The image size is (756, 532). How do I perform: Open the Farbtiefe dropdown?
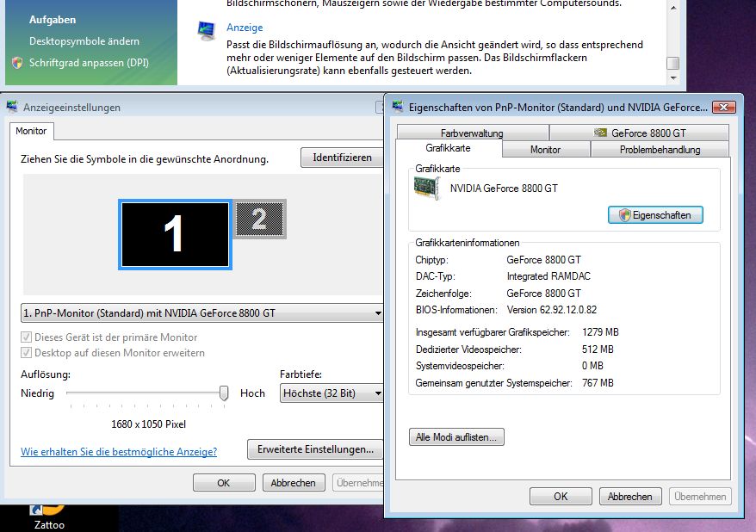[x=332, y=393]
